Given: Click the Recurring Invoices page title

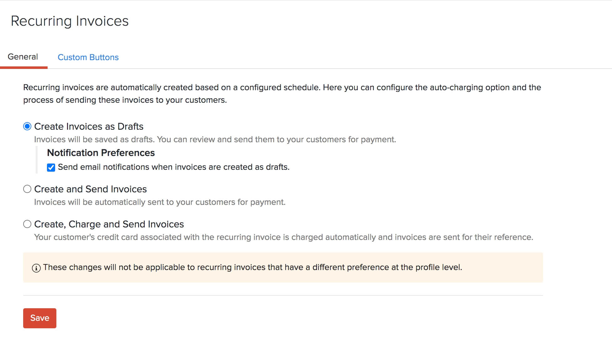Looking at the screenshot, I should coord(70,21).
